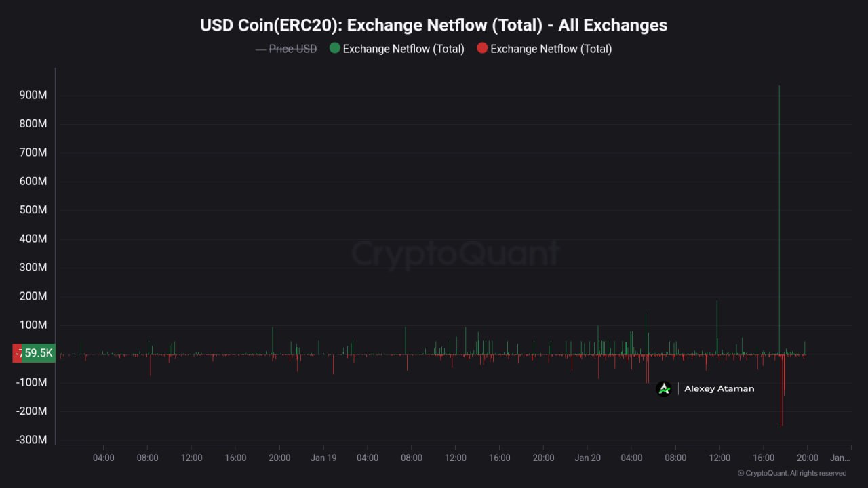The height and width of the screenshot is (488, 868).
Task: Click the Alexey Ataman logo icon
Action: [x=664, y=388]
